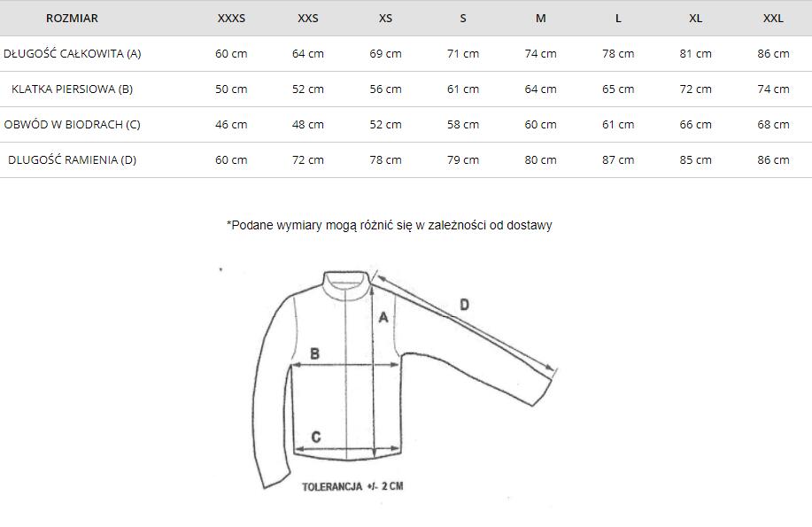Select the DŁUGOŚĆ CAŁKOWITA (A) row label
Screen dimensions: 812x527
(72, 53)
